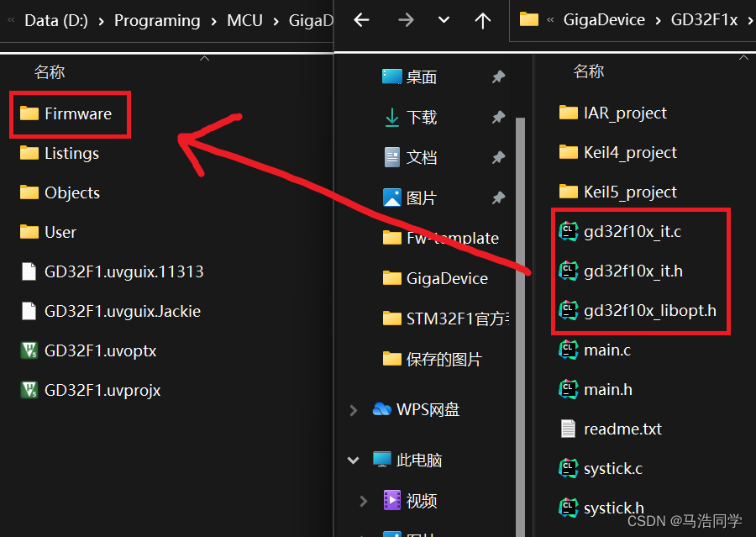This screenshot has width=756, height=537.
Task: Click MCU breadcrumb segment
Action: tap(245, 20)
